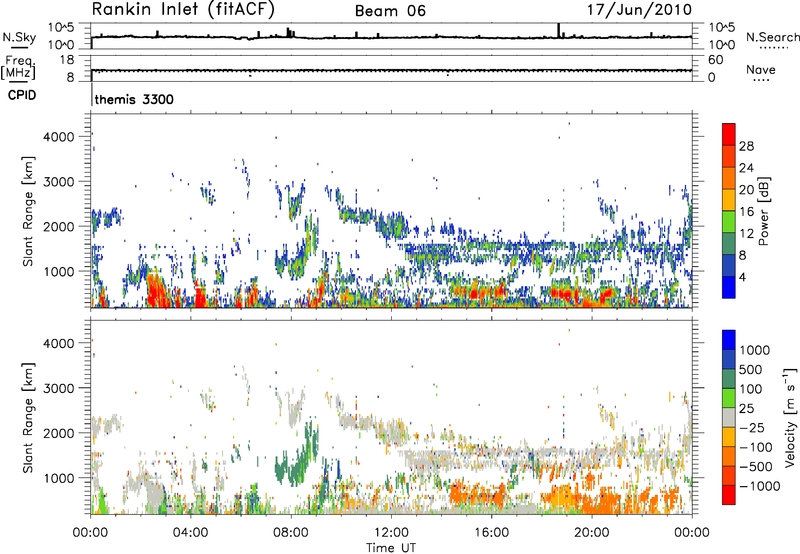The width and height of the screenshot is (800, 554).
Task: Click the '4' tick on Power scale
Action: (742, 277)
